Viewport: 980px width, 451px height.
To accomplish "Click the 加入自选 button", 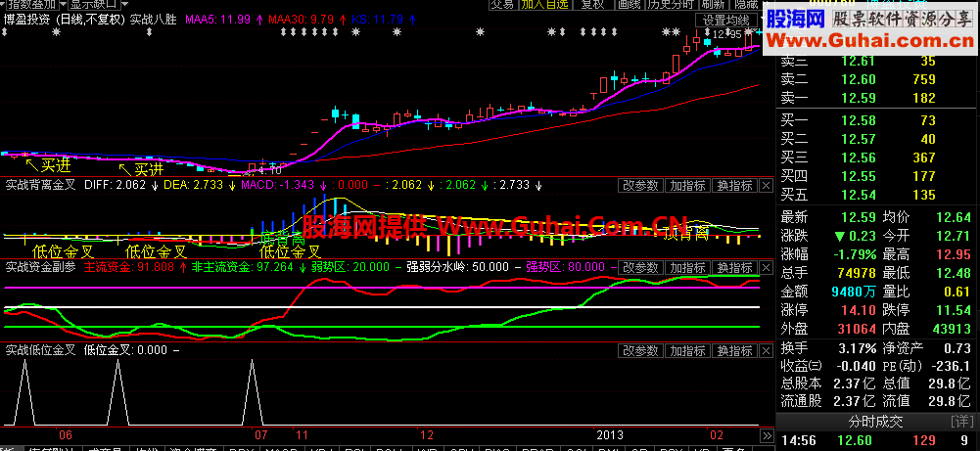I will (x=544, y=4).
